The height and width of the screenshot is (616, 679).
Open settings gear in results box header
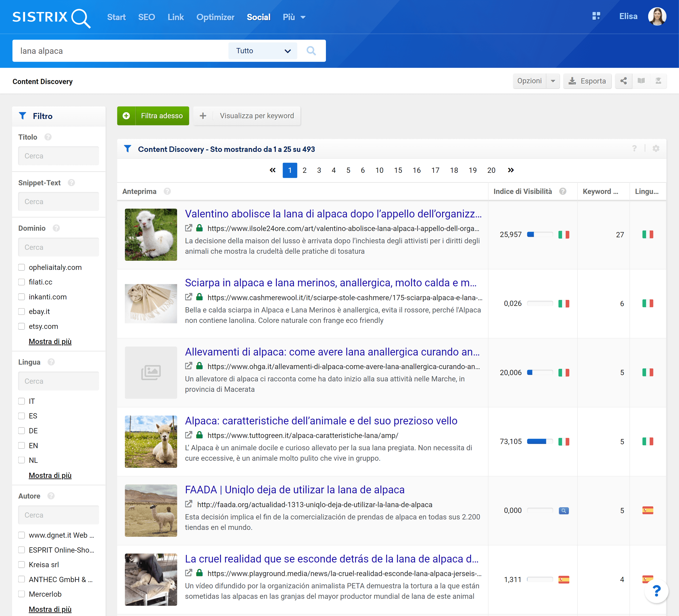(656, 149)
